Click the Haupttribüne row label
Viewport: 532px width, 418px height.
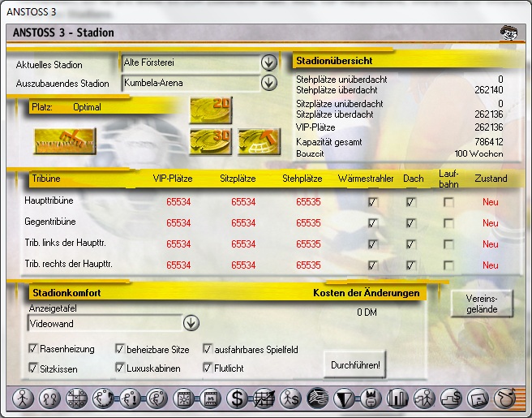click(x=49, y=200)
